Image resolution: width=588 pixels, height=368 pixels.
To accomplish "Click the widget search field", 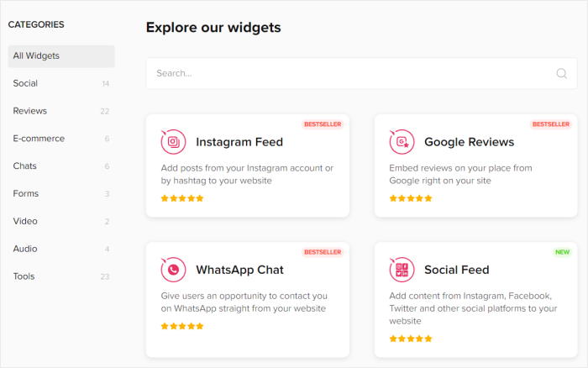I will (x=361, y=74).
